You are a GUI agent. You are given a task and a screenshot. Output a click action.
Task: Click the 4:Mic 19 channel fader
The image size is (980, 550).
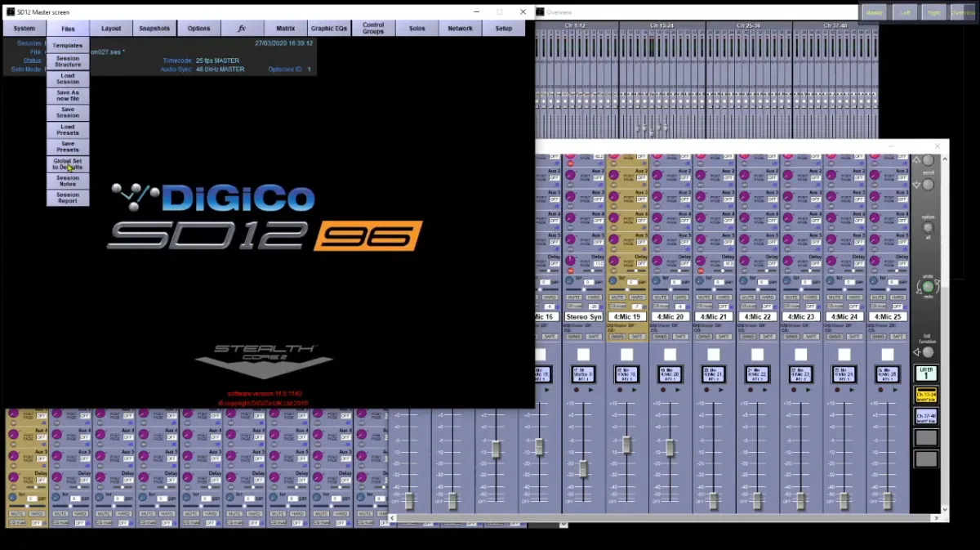pyautogui.click(x=626, y=445)
